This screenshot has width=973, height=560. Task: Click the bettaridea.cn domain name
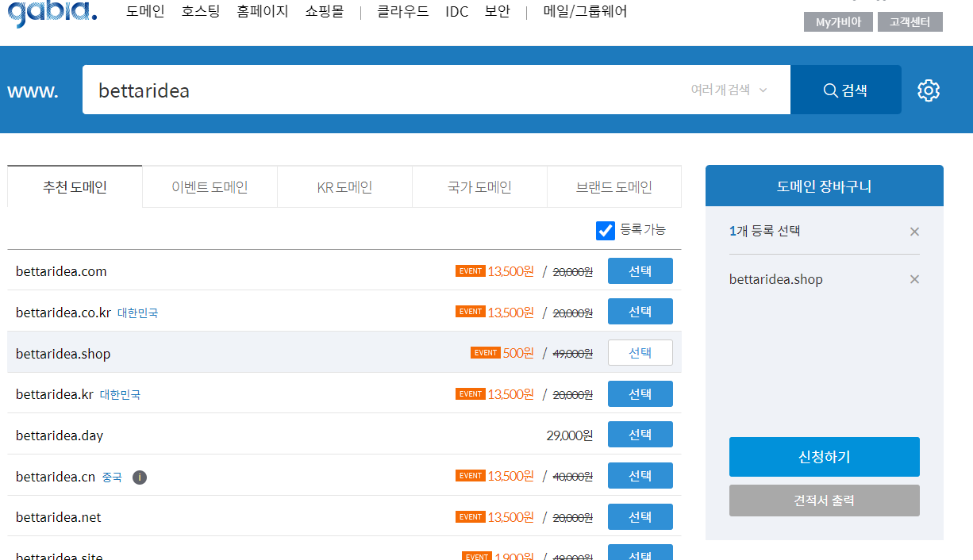point(56,477)
